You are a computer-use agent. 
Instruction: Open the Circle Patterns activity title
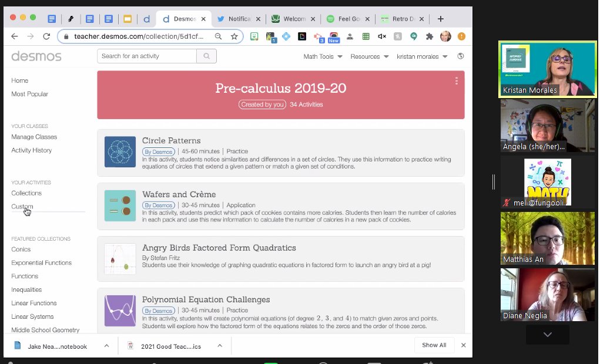[x=171, y=141]
